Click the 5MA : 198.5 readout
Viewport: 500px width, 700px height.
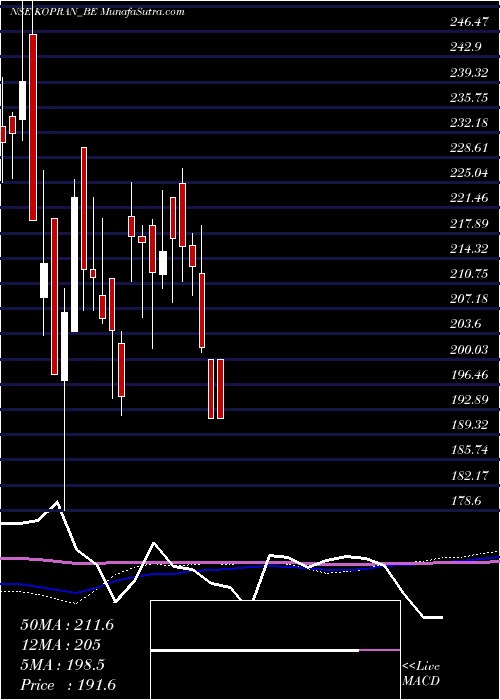pyautogui.click(x=62, y=665)
